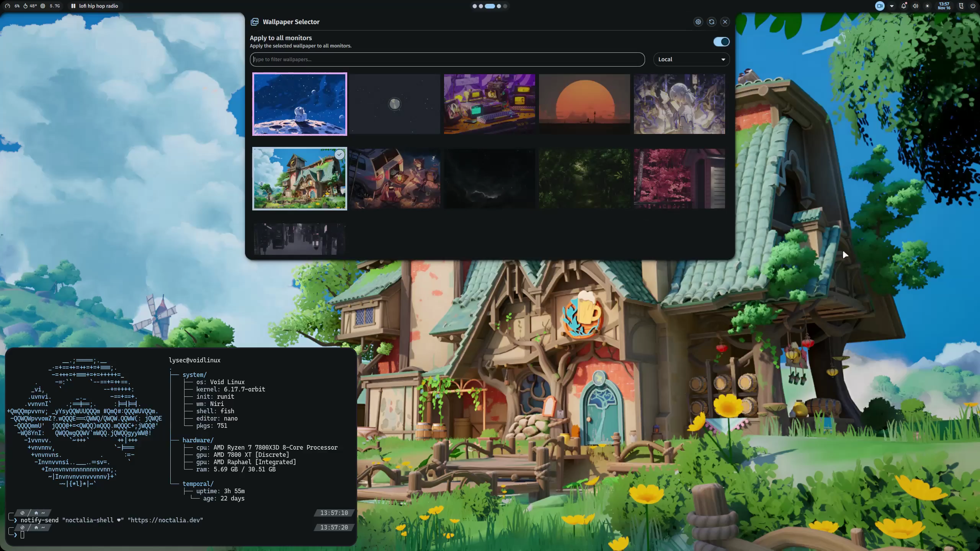This screenshot has height=551, width=980.
Task: Open the 13:57 Nov 16 clock
Action: (944, 6)
